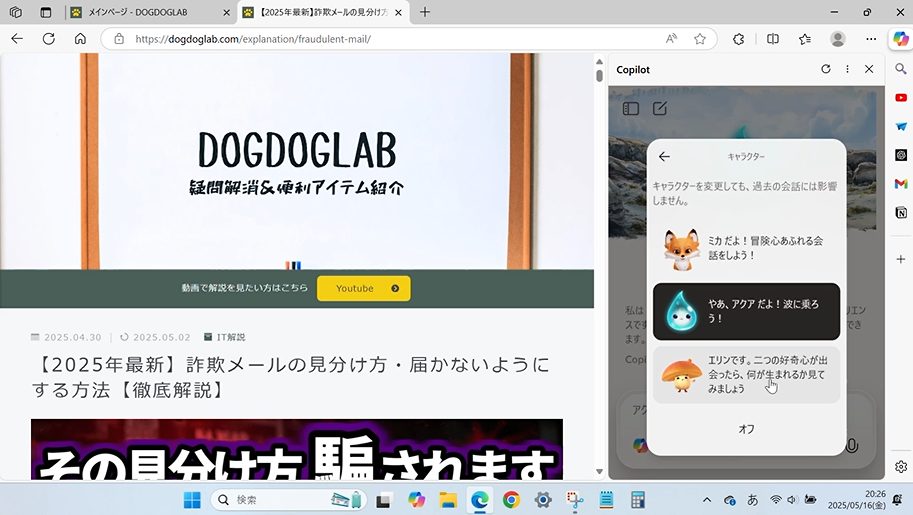Open YouTube icon in Edge sidebar

click(901, 98)
